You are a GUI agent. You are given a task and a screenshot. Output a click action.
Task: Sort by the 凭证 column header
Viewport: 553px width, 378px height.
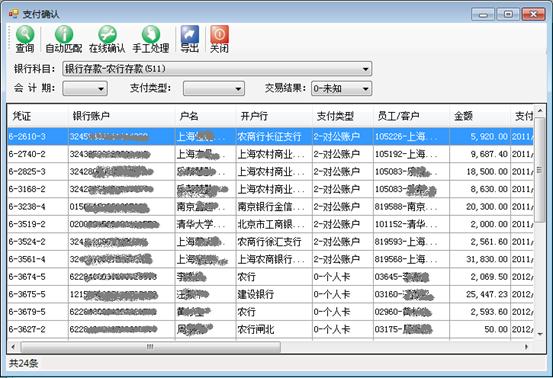click(x=37, y=116)
